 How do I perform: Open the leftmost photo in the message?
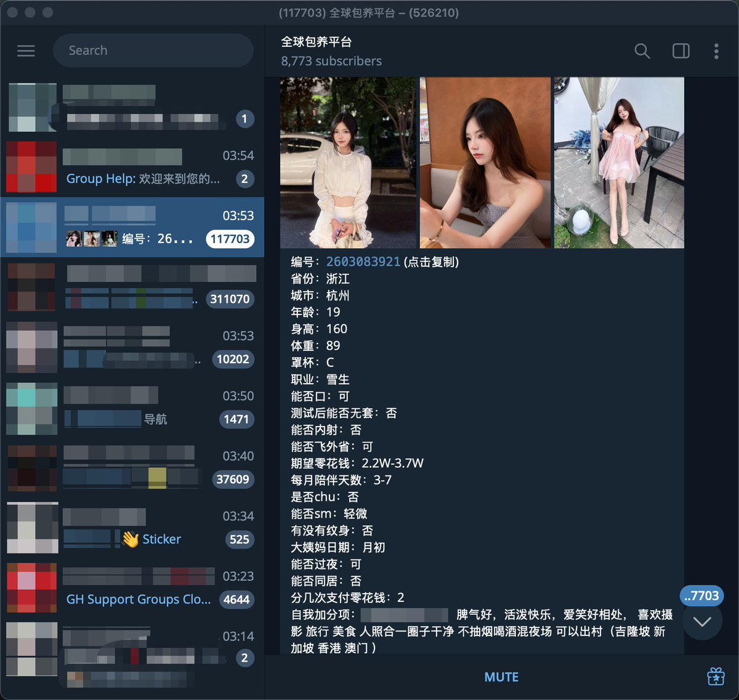click(x=348, y=162)
